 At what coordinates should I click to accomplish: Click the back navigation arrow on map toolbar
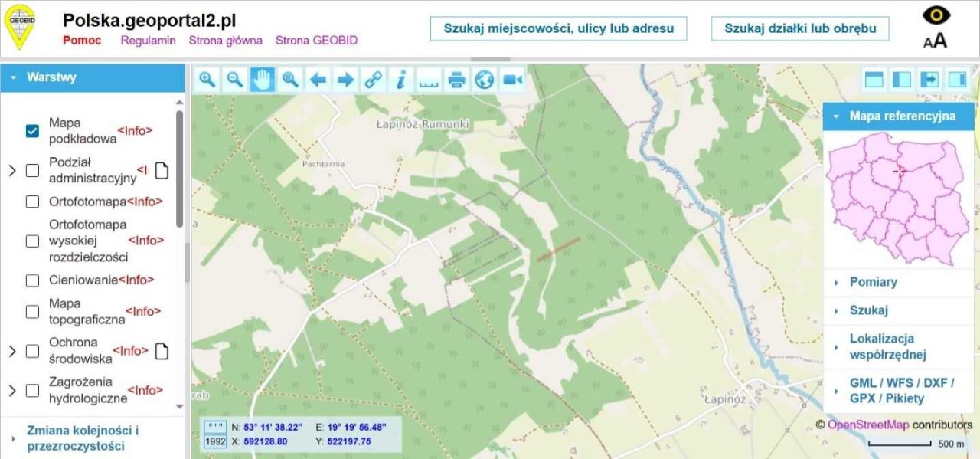pos(318,79)
